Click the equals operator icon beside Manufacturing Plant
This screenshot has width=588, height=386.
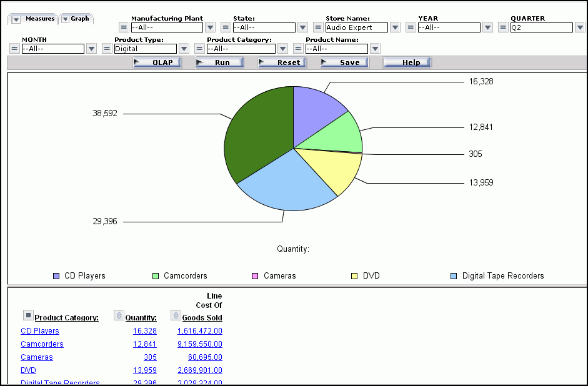tap(124, 27)
